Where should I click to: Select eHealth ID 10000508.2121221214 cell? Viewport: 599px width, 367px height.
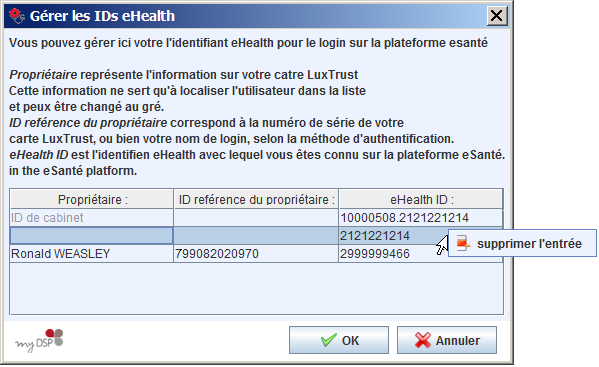point(421,218)
